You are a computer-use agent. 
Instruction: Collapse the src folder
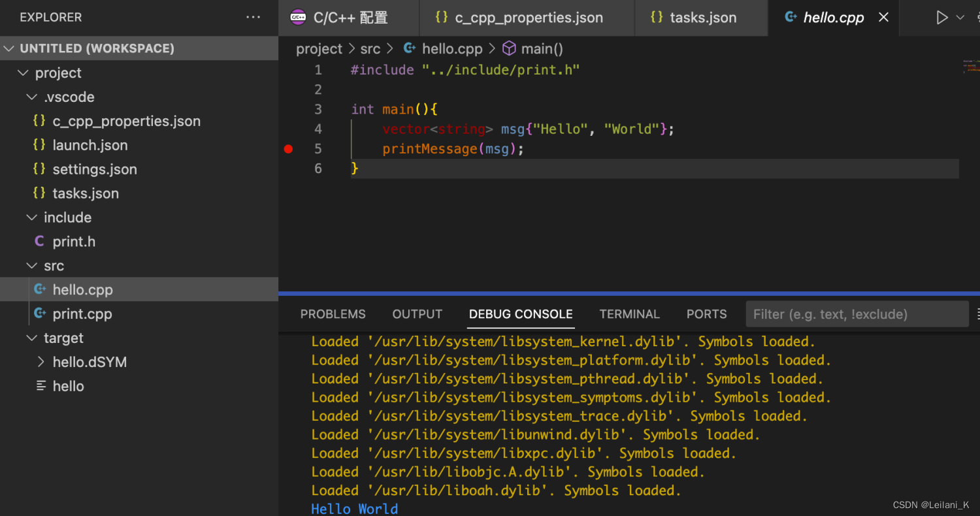[x=139, y=266]
